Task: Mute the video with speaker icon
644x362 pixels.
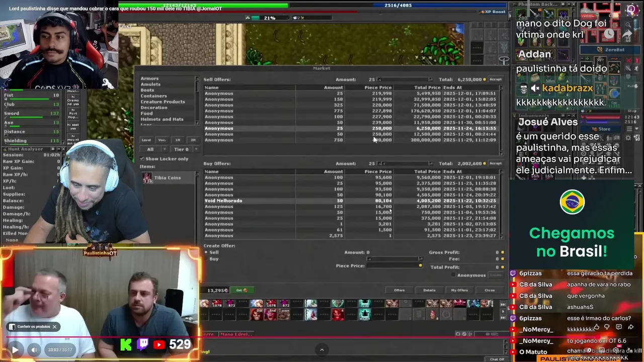Action: pos(34,349)
